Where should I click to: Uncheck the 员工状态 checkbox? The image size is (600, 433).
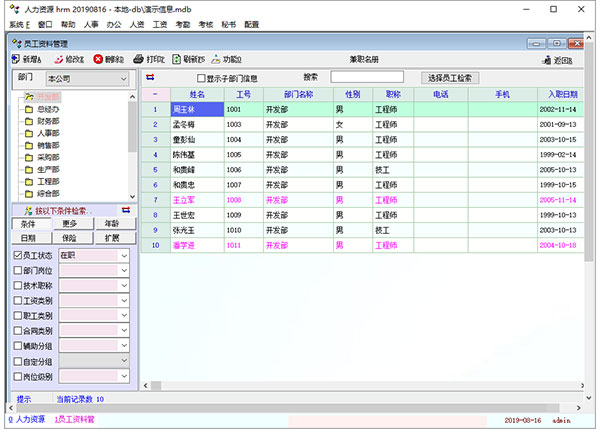(18, 255)
